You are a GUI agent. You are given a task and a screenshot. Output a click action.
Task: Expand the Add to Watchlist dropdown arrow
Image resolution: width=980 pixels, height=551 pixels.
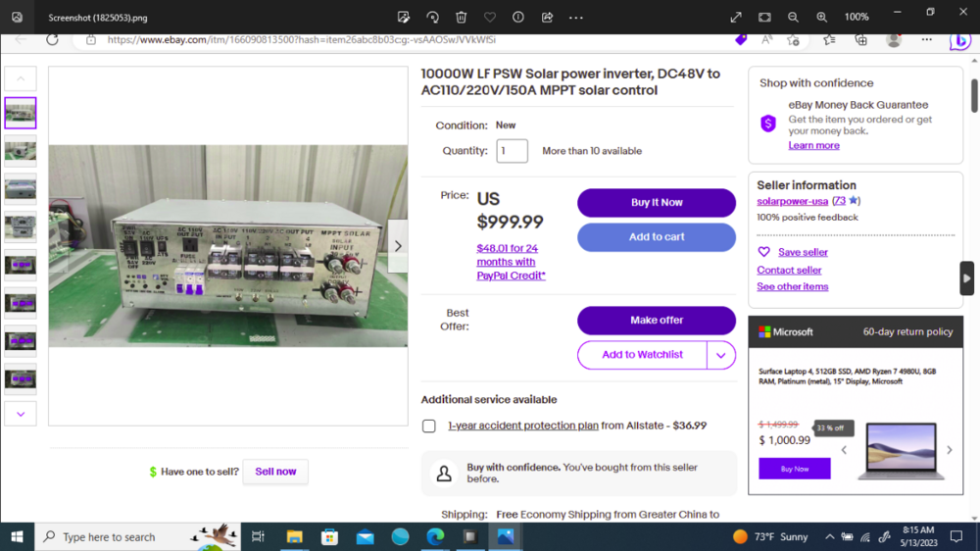720,355
